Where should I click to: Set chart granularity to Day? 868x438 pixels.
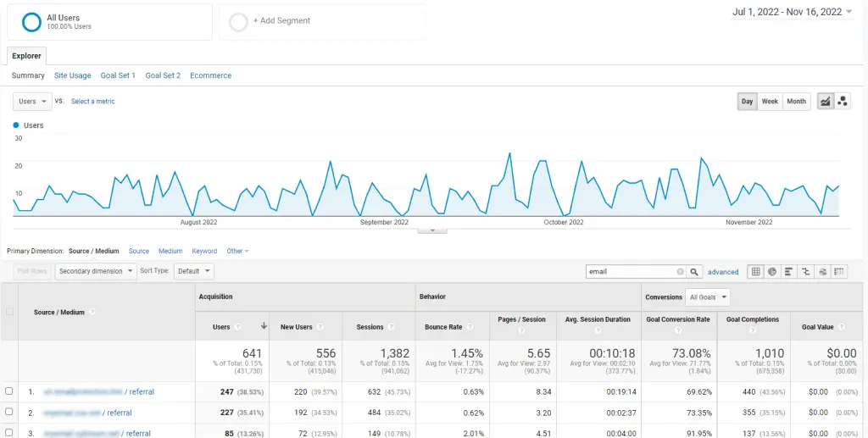tap(748, 101)
